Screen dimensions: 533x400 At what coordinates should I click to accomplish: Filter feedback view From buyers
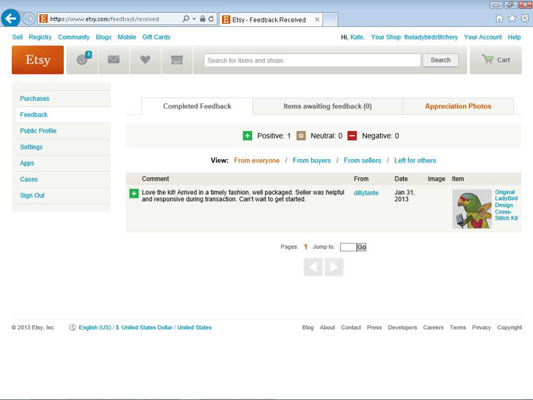312,160
